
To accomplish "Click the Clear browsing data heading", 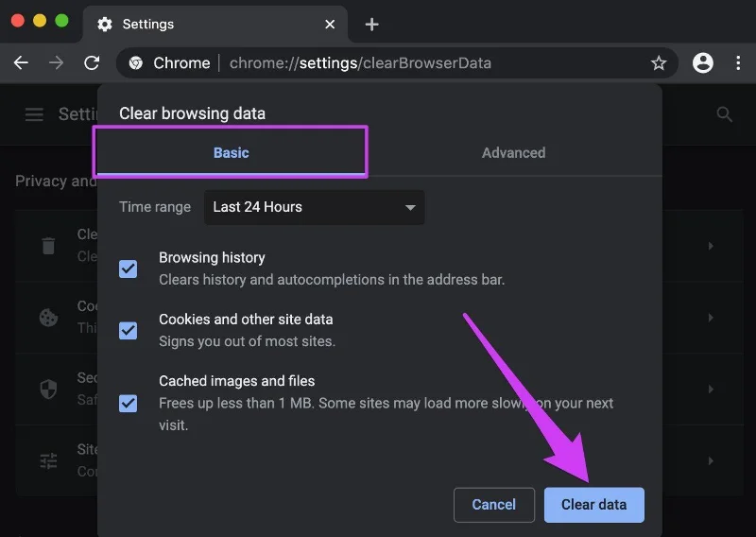I will coord(192,113).
